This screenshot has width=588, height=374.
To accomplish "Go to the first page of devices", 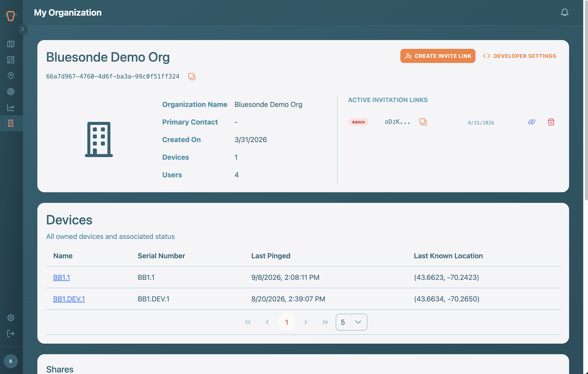I will pyautogui.click(x=248, y=322).
